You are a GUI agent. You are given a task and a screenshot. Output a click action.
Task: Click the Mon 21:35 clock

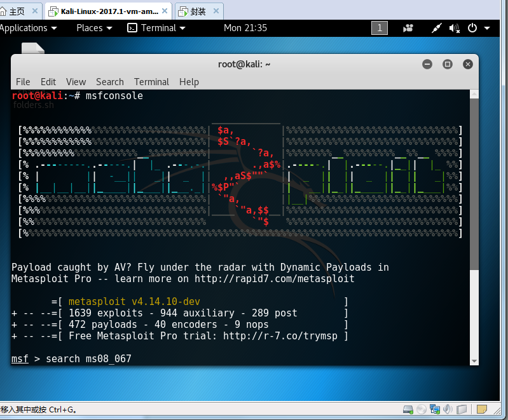pyautogui.click(x=245, y=28)
